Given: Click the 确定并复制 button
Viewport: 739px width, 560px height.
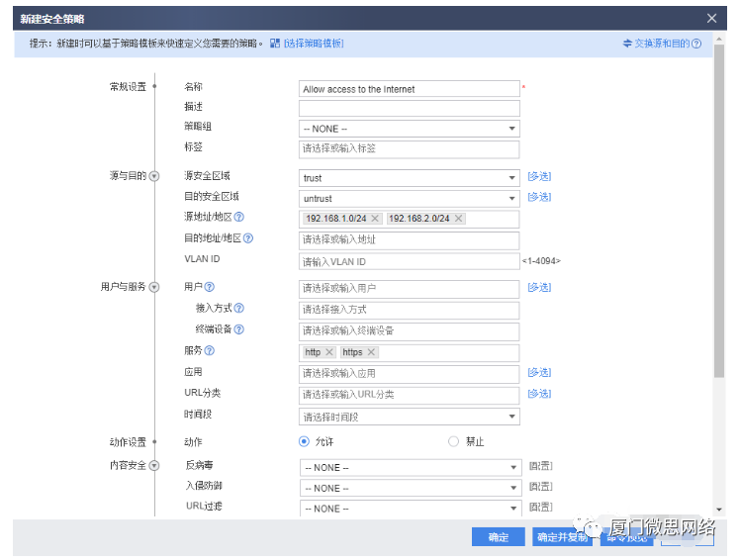Looking at the screenshot, I should [x=562, y=537].
